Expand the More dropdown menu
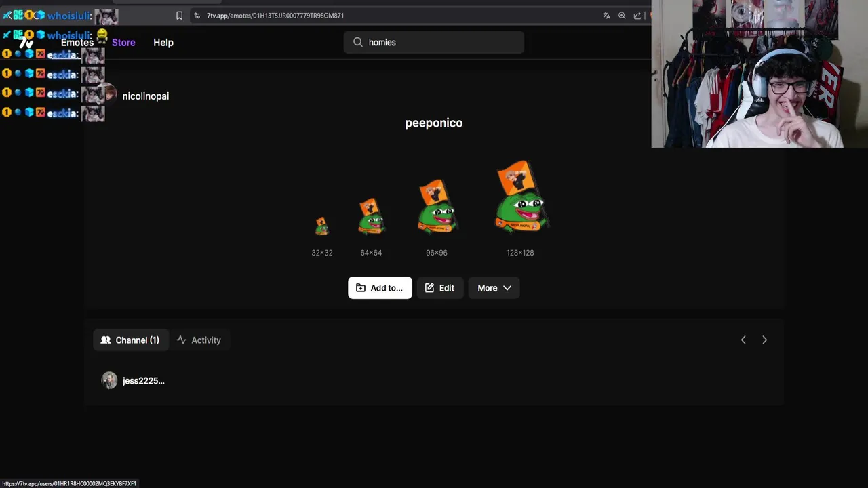 tap(494, 288)
